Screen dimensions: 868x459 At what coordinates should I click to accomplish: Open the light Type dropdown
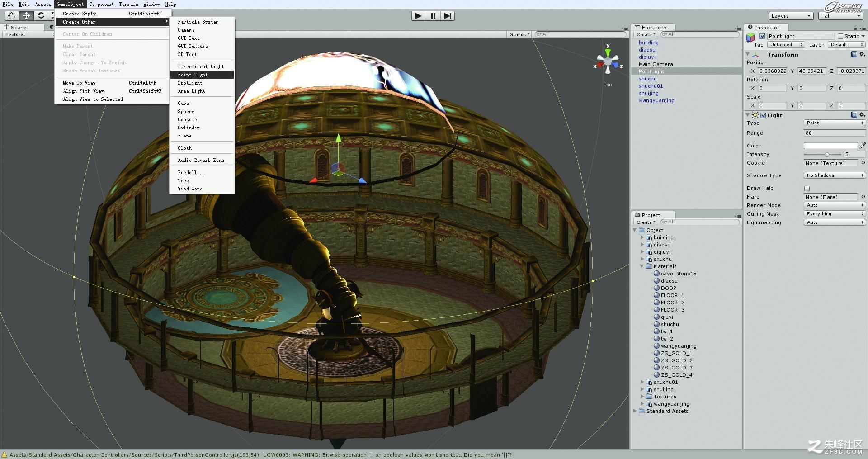(x=835, y=123)
